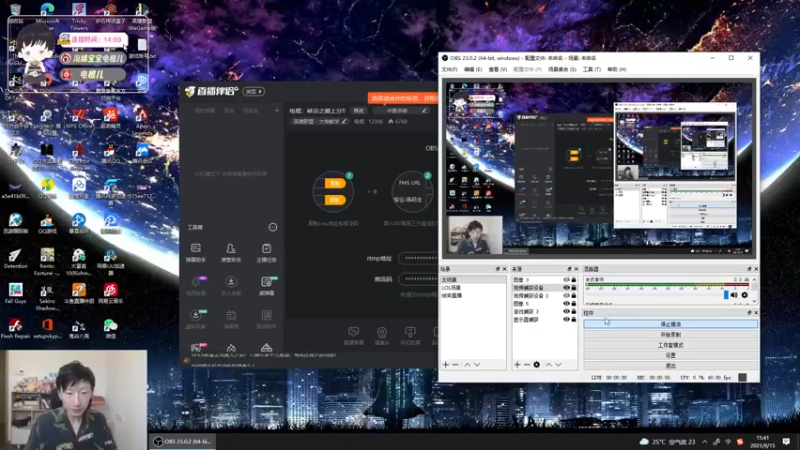Toggle visibility of 视频捕获设备 2 source
This screenshot has width=800, height=450.
click(566, 295)
